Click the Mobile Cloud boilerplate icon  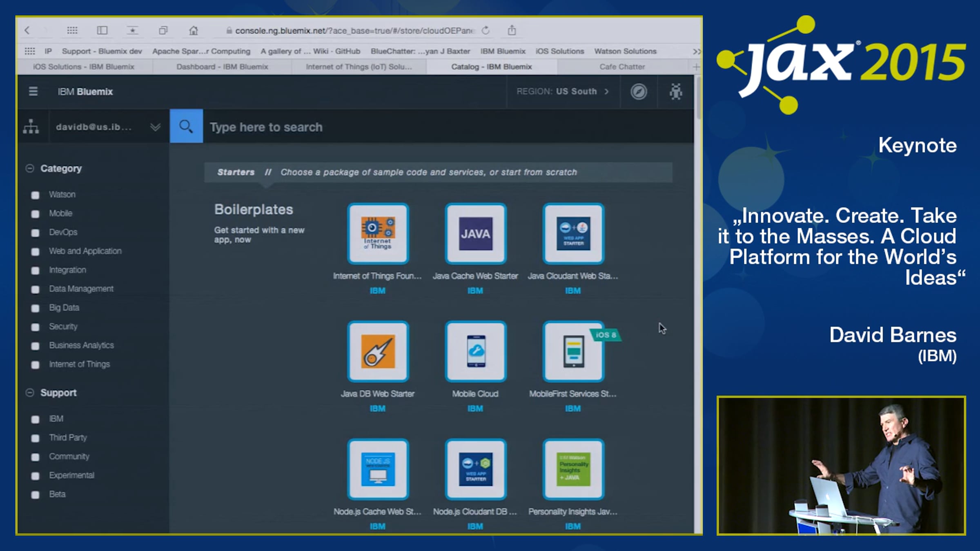(x=475, y=351)
